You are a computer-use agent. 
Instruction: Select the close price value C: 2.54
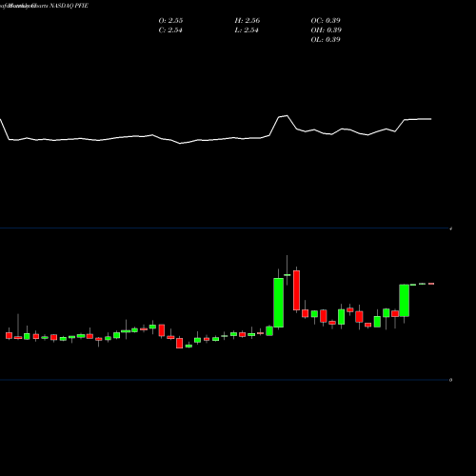170,30
